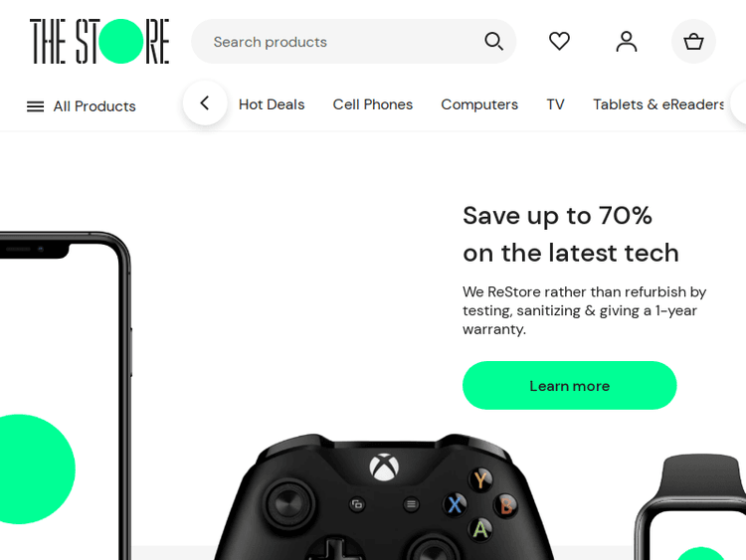The width and height of the screenshot is (746, 560).
Task: Click the partially visible right arrow of category carousel
Action: click(x=739, y=103)
